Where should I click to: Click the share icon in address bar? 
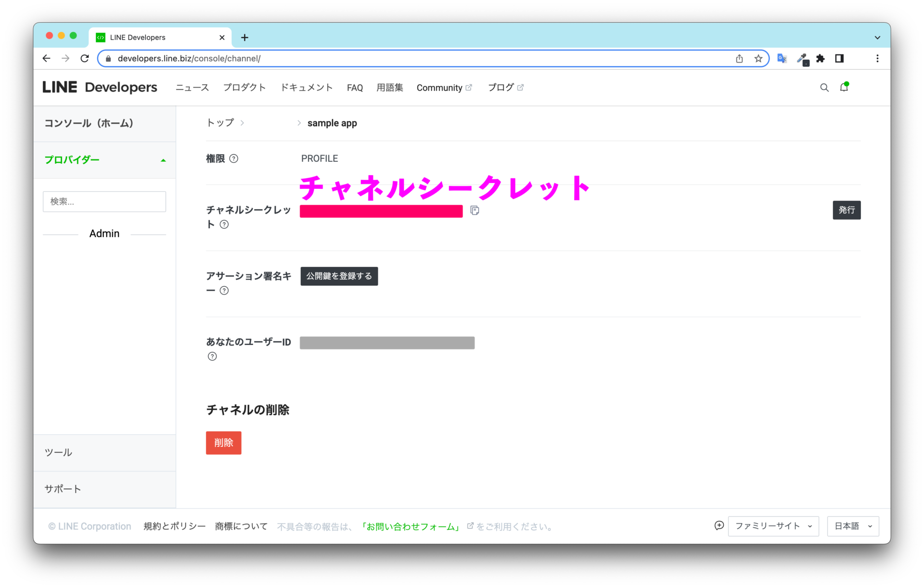(740, 58)
